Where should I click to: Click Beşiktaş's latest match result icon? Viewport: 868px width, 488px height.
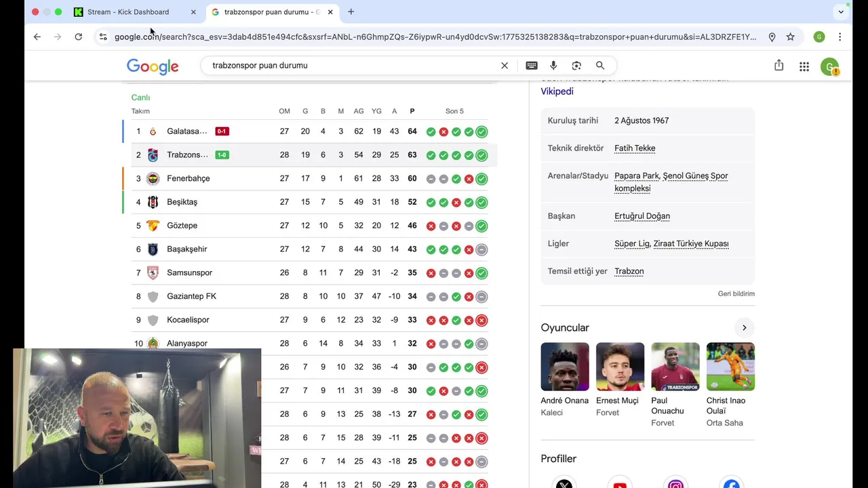click(x=481, y=203)
